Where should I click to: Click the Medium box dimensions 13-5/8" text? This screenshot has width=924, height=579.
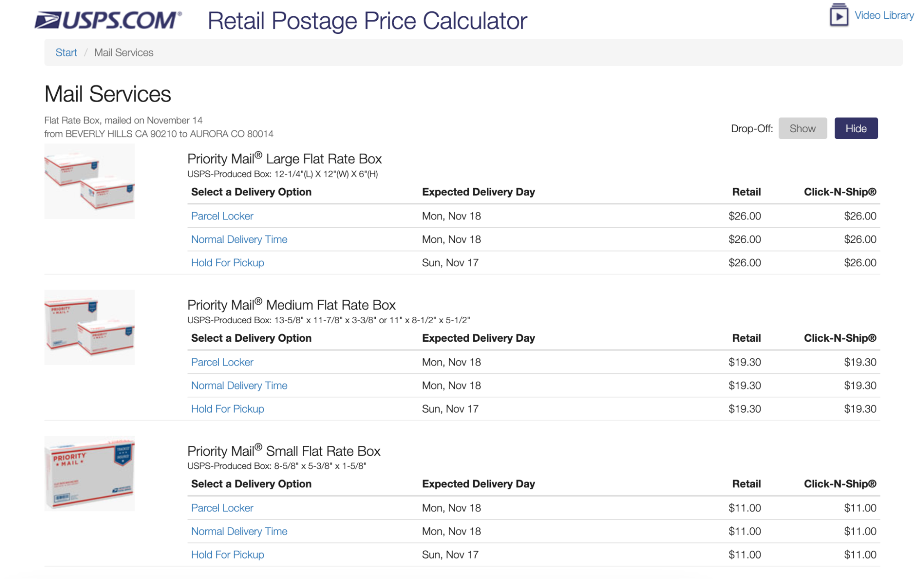pos(328,320)
